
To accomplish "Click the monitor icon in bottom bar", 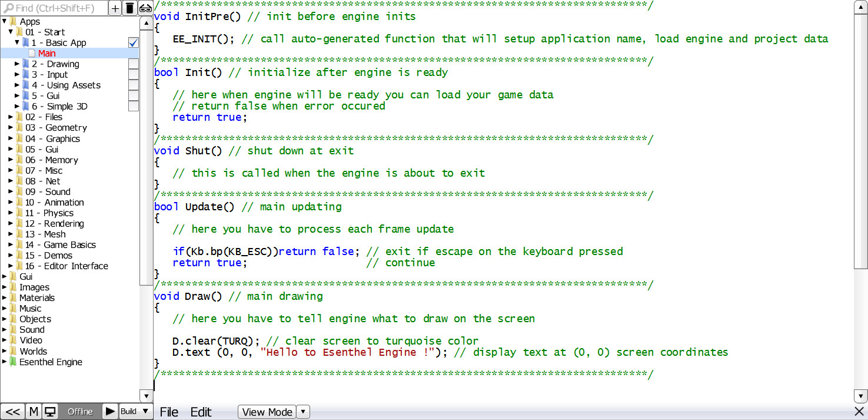I will point(50,411).
